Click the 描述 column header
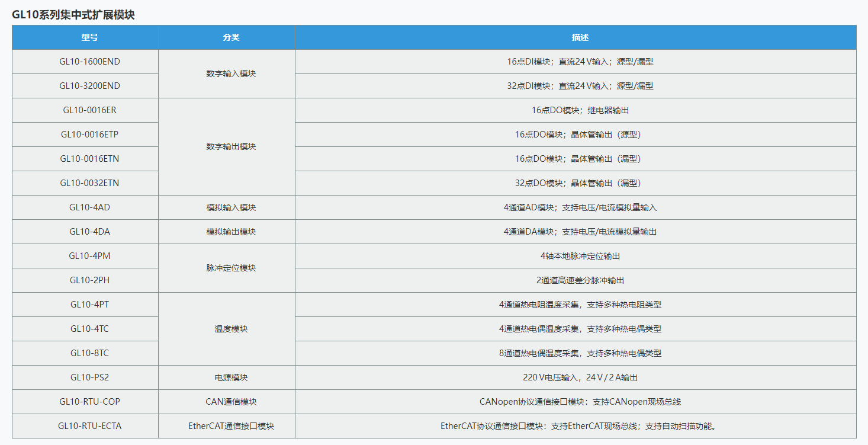The image size is (868, 445). 580,37
